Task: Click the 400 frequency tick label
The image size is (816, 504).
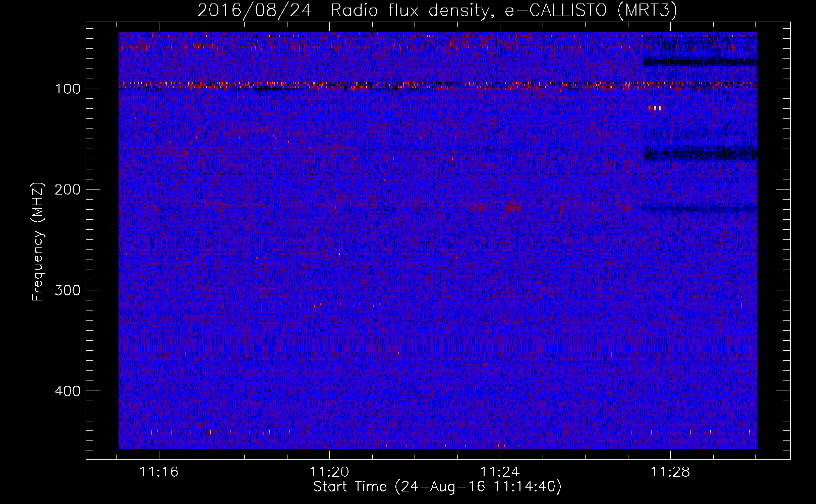Action: (x=68, y=391)
